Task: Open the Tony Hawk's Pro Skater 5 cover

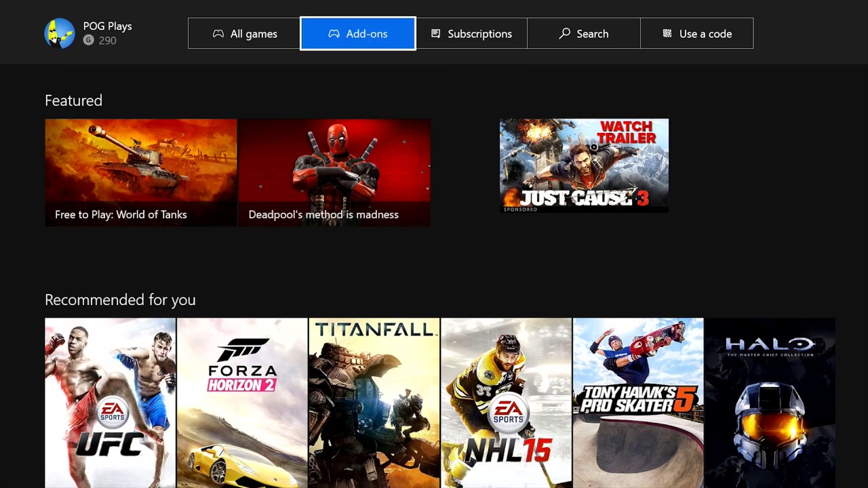Action: click(638, 403)
